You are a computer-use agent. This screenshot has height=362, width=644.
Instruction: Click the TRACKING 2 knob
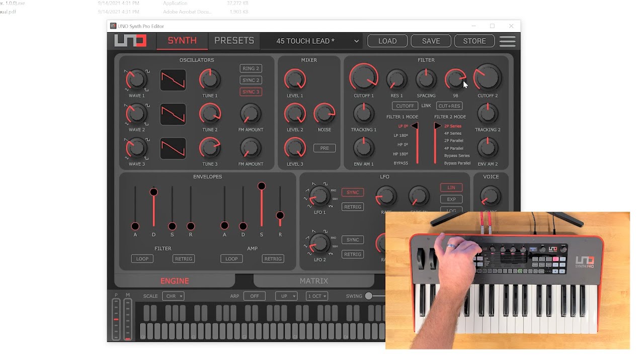[x=488, y=114]
